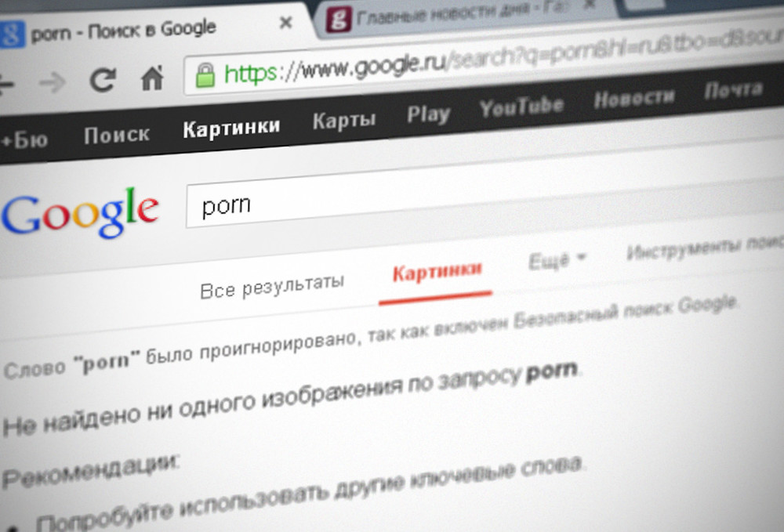
Task: Close the 'porn - Поиск в Google' tab
Action: point(285,23)
